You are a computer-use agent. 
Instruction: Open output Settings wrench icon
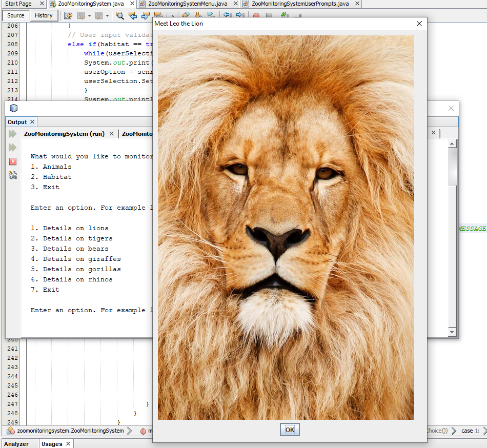tap(12, 175)
